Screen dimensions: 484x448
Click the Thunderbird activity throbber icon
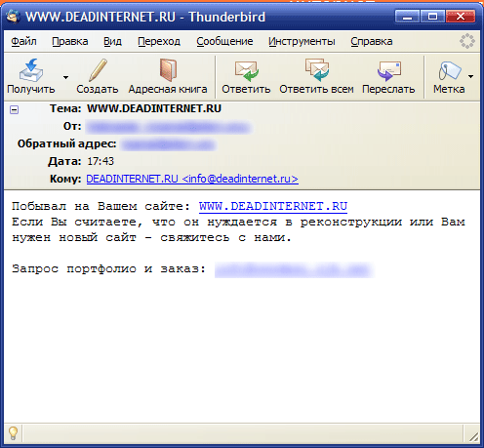pos(466,41)
